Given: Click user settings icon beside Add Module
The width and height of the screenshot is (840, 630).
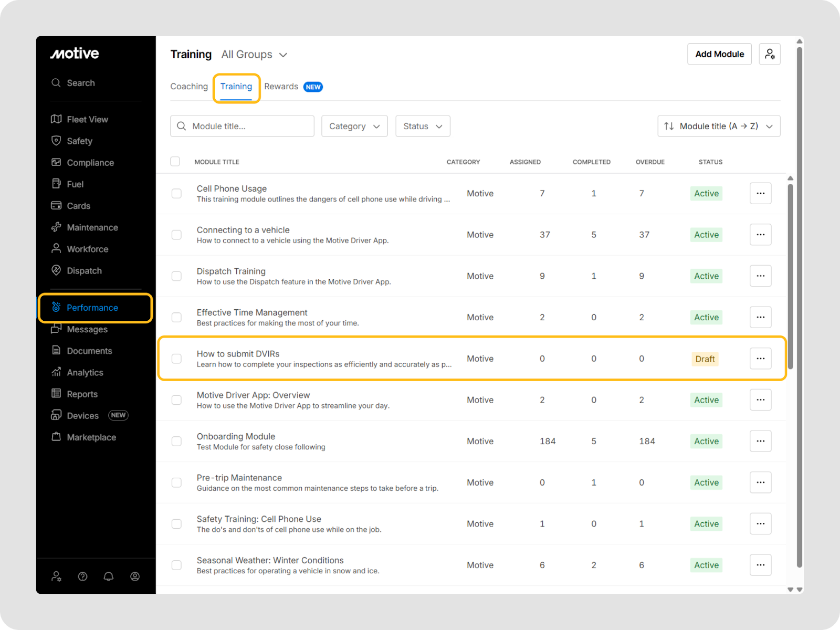Looking at the screenshot, I should (770, 54).
